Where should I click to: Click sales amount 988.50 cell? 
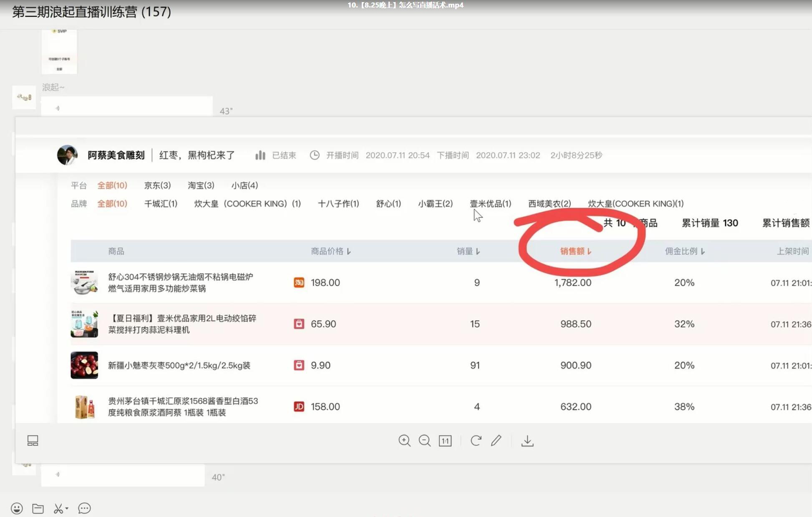coord(576,324)
